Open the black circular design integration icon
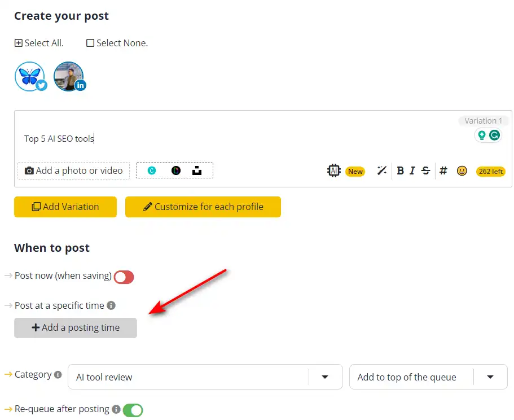 pos(176,170)
